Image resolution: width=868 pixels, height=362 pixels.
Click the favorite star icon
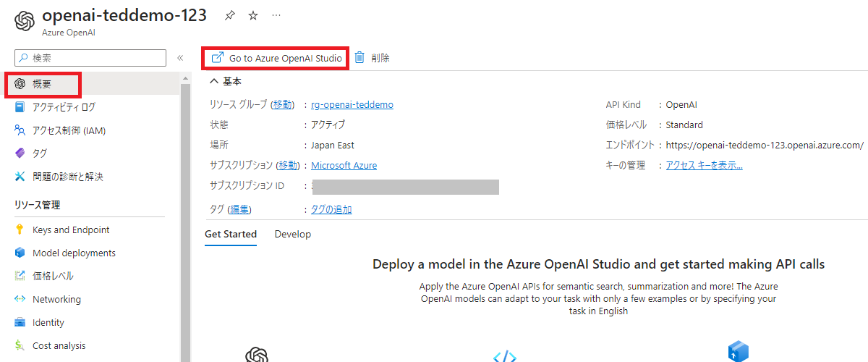[253, 15]
